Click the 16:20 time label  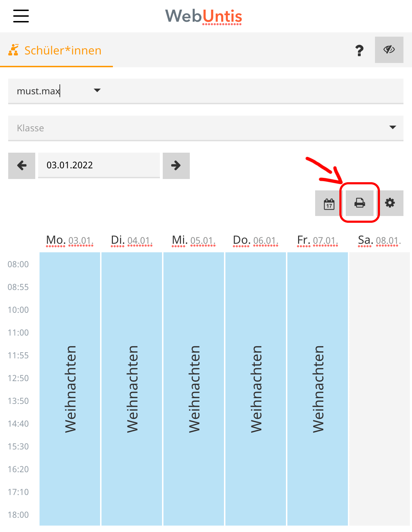(x=18, y=469)
